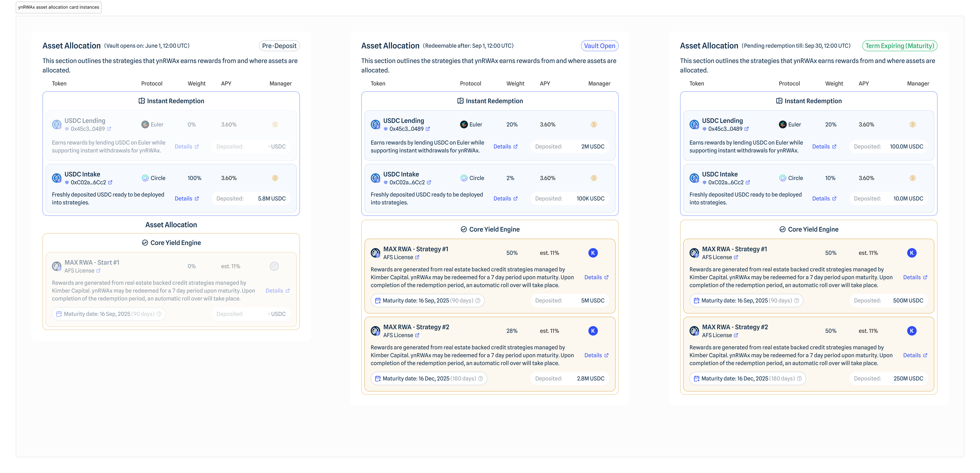Click Kimber K manager icon for Strategy #1 in Vault Open card

593,253
